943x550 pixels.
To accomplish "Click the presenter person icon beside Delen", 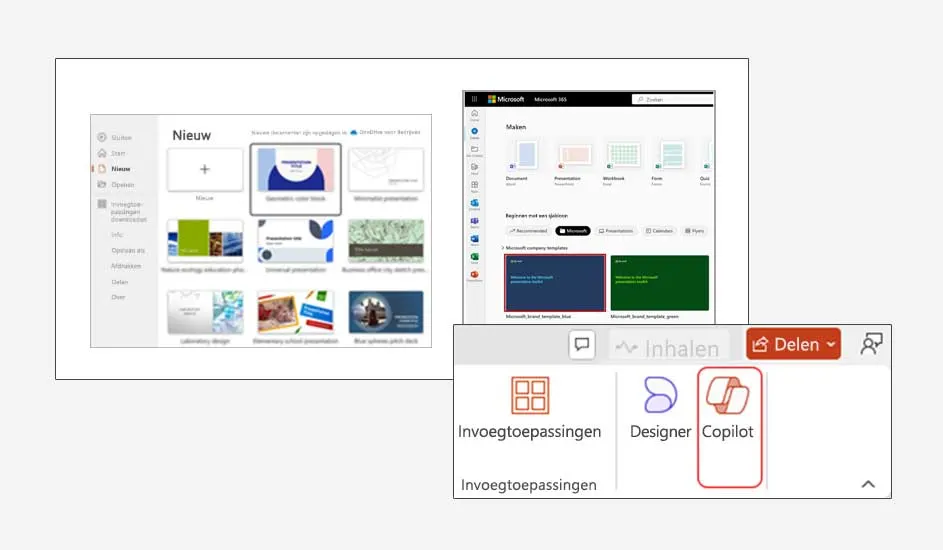I will [871, 344].
